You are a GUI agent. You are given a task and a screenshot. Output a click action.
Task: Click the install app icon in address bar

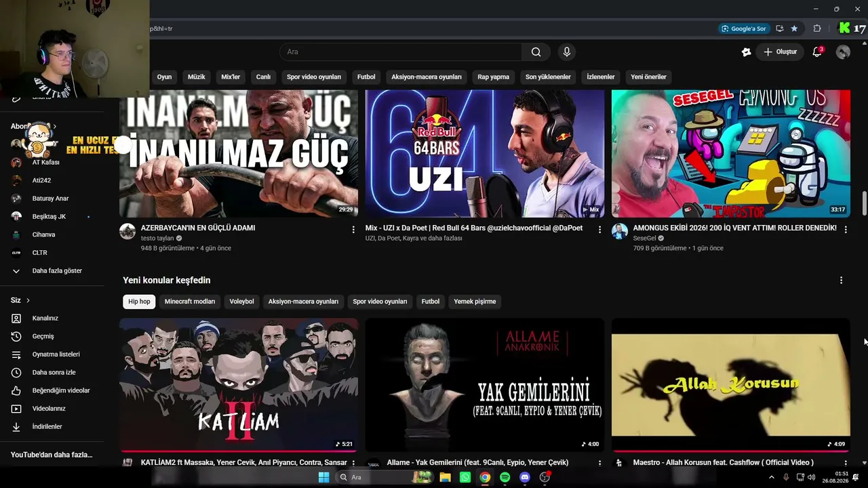[x=779, y=28]
